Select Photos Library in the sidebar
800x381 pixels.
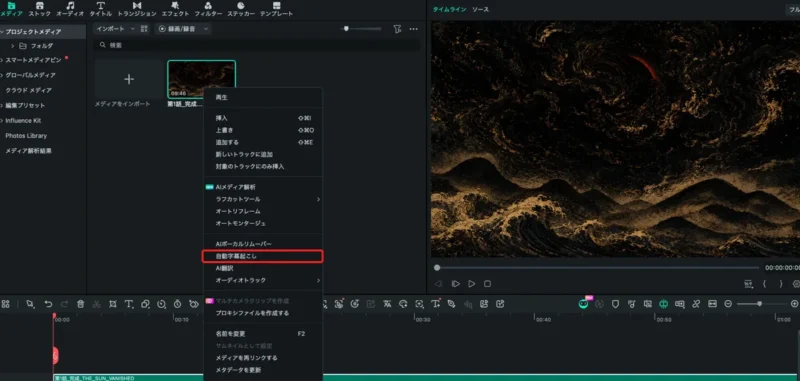coord(26,136)
